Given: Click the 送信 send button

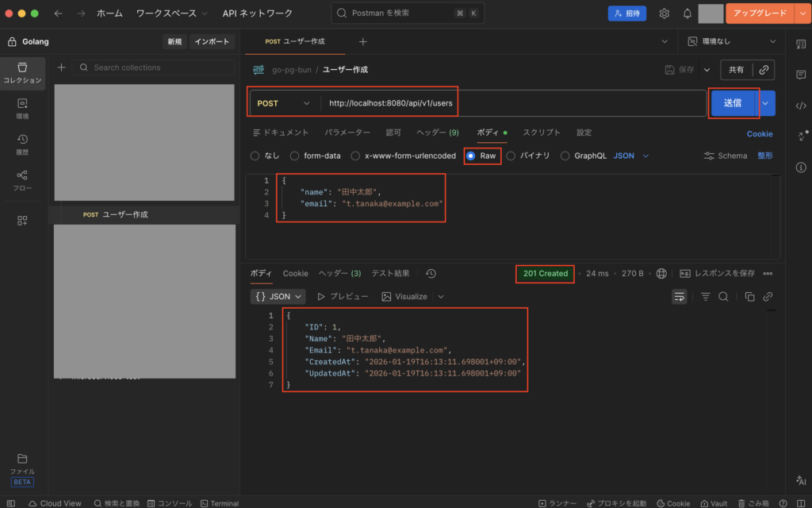Looking at the screenshot, I should click(732, 102).
